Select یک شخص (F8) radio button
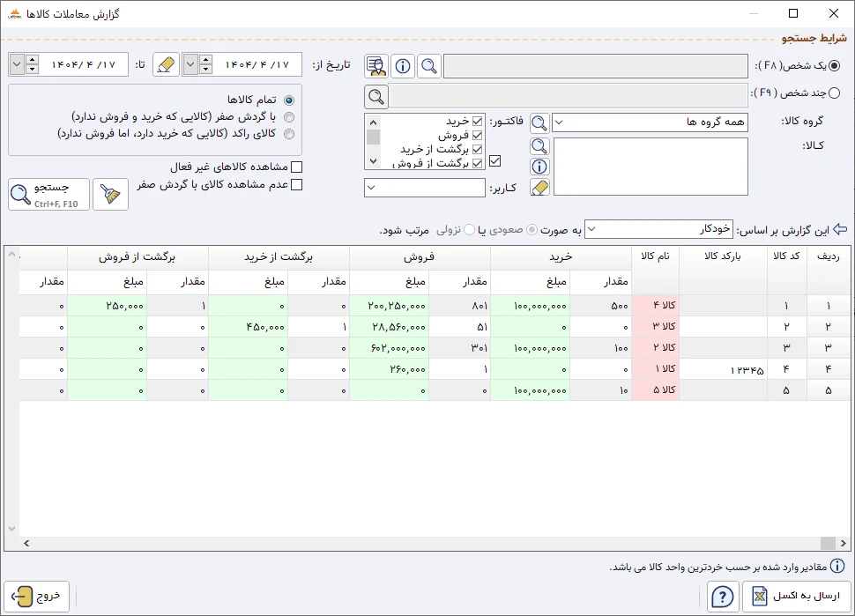 [x=834, y=66]
